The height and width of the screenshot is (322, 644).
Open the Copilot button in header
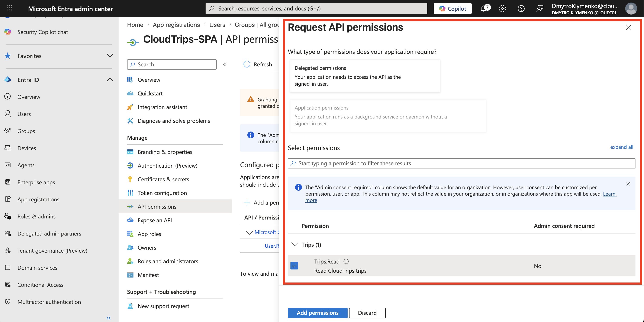coord(453,9)
